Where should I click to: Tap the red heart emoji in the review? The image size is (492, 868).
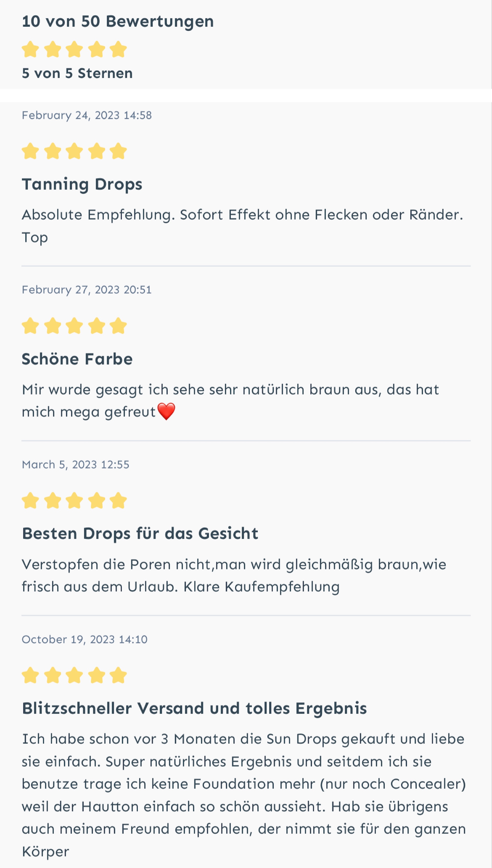click(x=166, y=411)
